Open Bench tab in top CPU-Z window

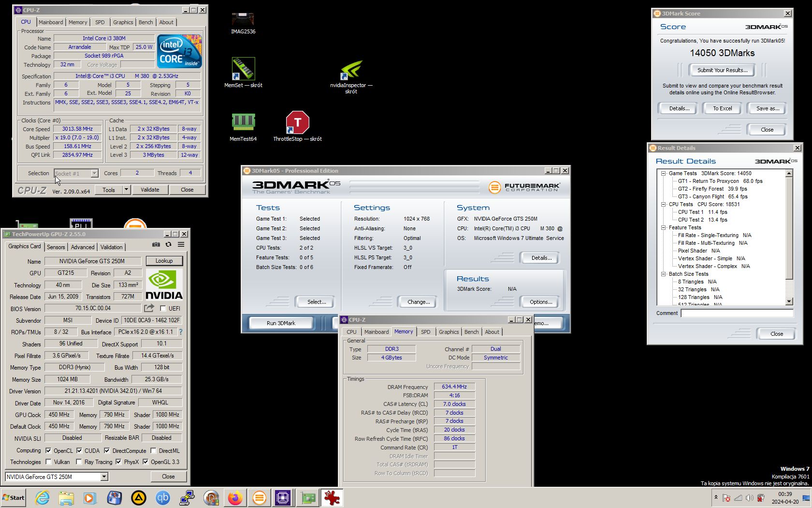145,22
